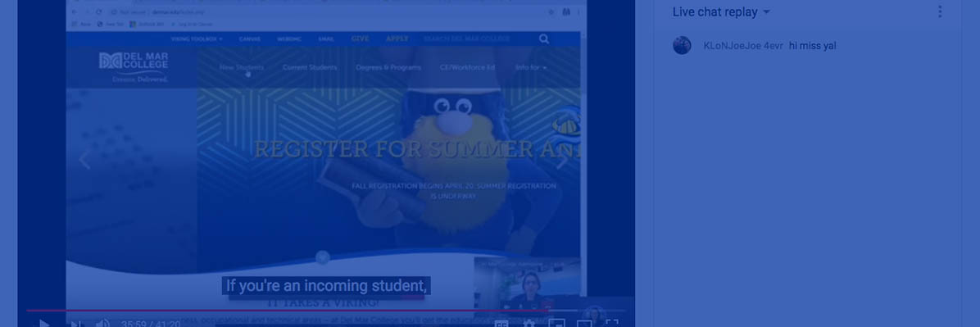Image resolution: width=980 pixels, height=327 pixels.
Task: Expand the Viking Toolbox dropdown
Action: [x=197, y=39]
